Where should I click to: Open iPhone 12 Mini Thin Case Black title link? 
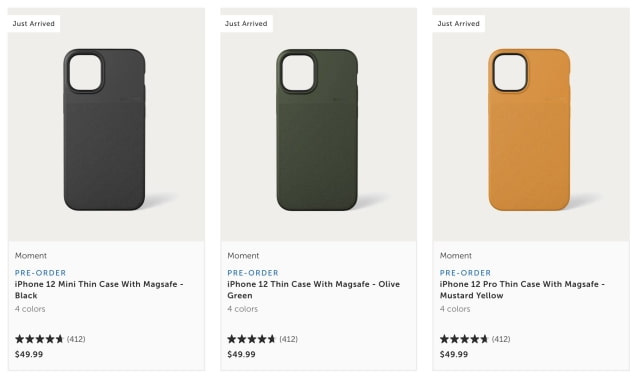[x=99, y=289]
